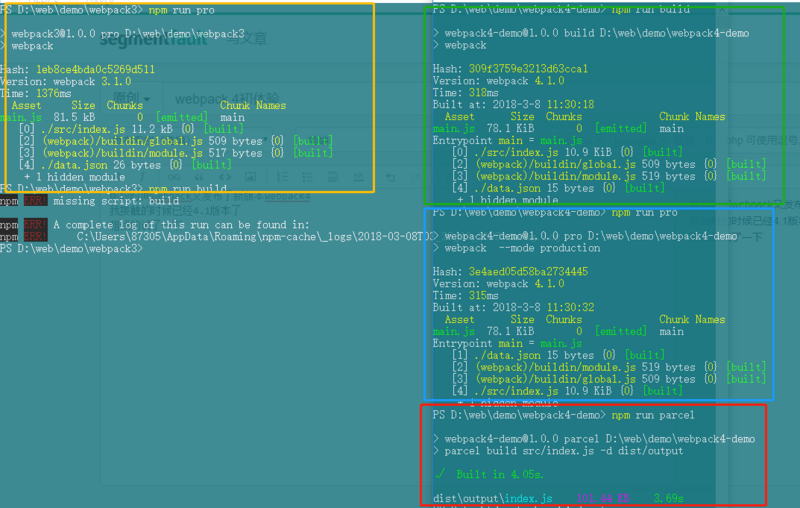Click undo arrow in background editor toolbar
The height and width of the screenshot is (508, 800).
tap(390, 177)
